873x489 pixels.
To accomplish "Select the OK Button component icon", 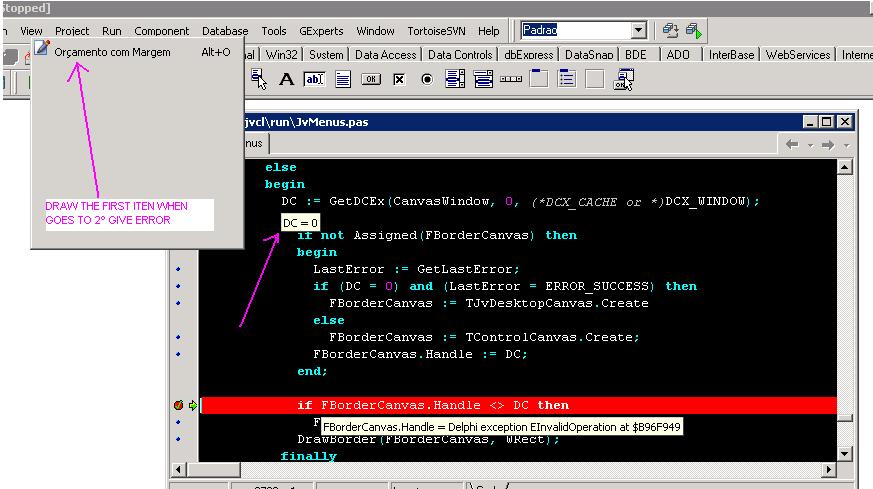I will (370, 80).
